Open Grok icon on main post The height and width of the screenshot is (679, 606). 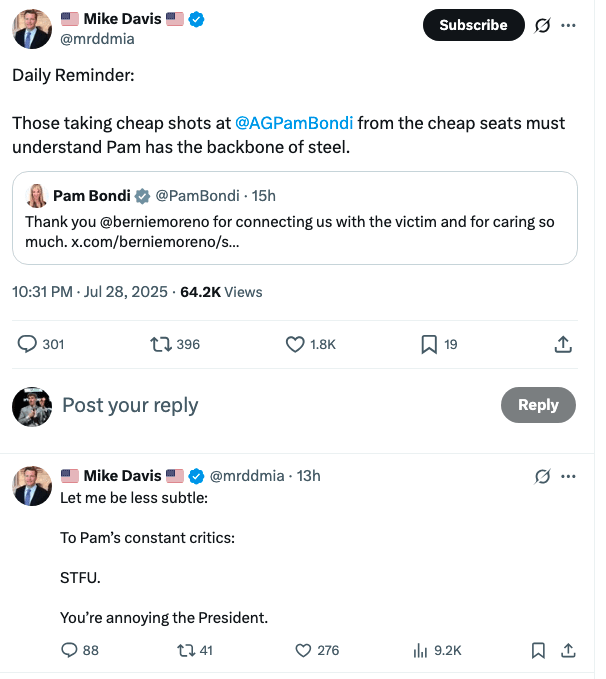[543, 26]
